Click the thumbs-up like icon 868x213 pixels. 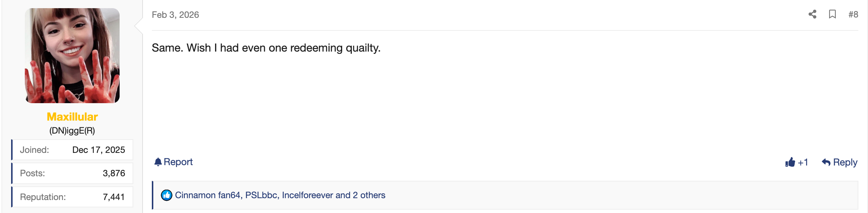(x=790, y=162)
